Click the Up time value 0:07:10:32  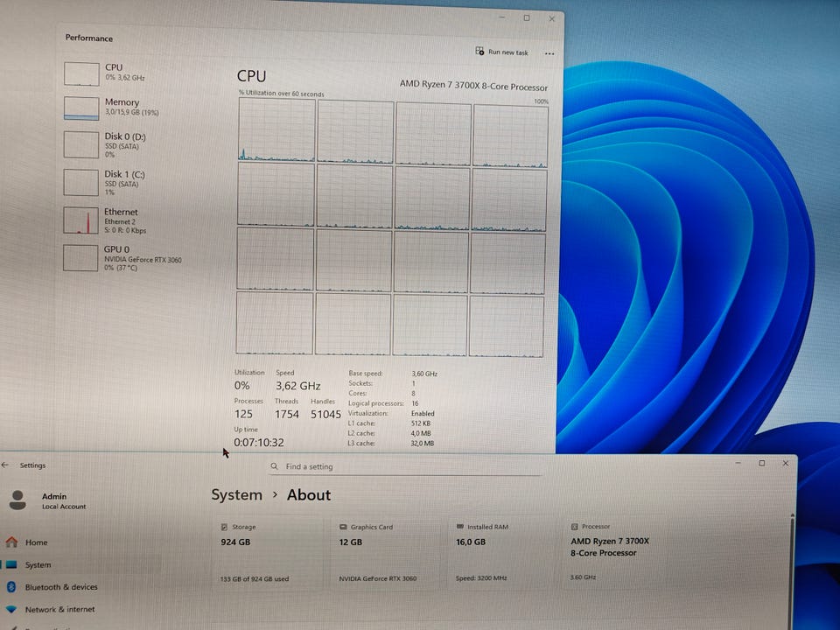tap(259, 443)
